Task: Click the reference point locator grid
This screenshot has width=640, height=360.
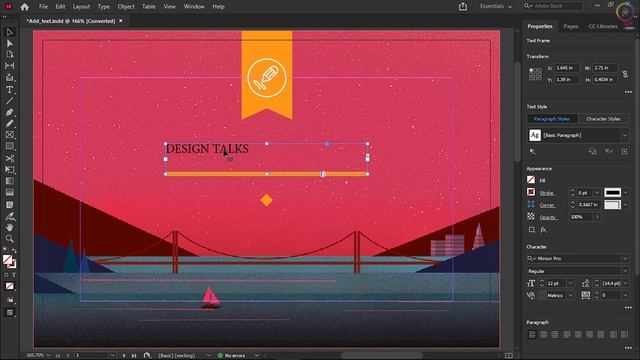Action: point(535,74)
